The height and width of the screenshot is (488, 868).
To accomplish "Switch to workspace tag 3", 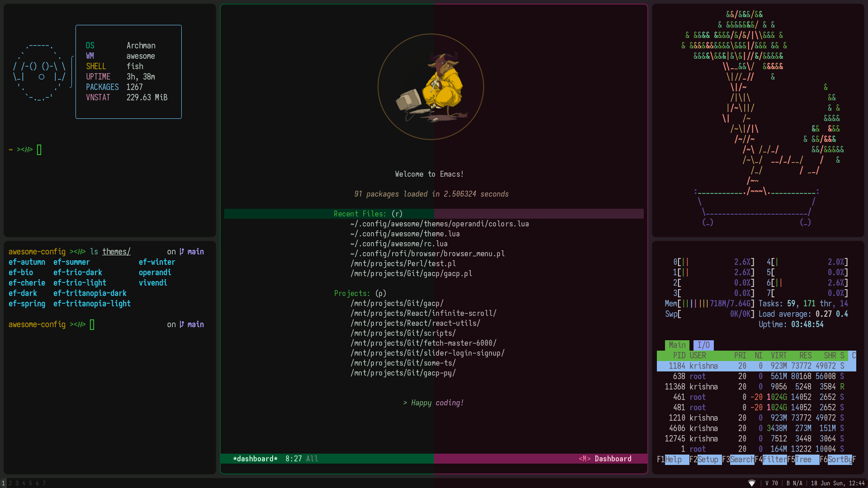I will (x=17, y=483).
